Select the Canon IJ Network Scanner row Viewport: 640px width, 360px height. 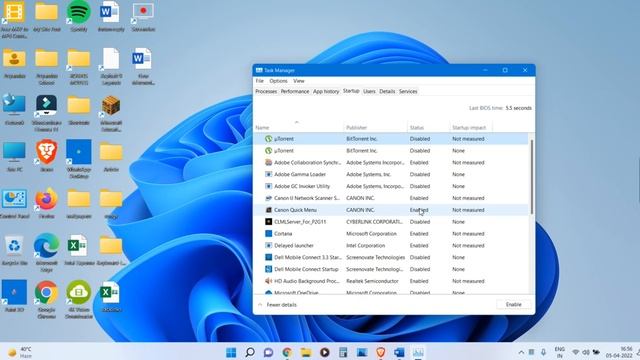[x=391, y=198]
